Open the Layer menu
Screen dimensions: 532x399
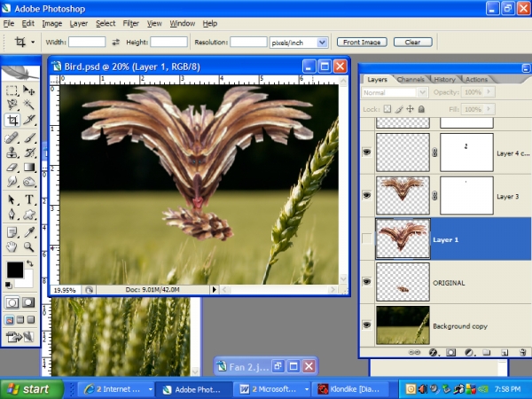(x=79, y=24)
